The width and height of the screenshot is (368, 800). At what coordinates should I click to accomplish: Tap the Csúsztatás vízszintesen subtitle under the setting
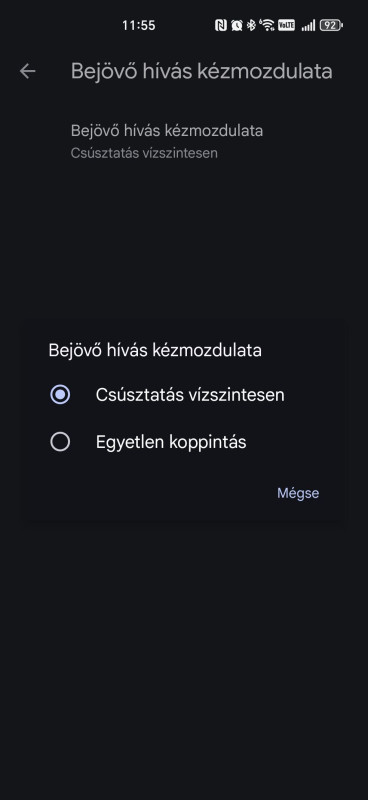[144, 153]
